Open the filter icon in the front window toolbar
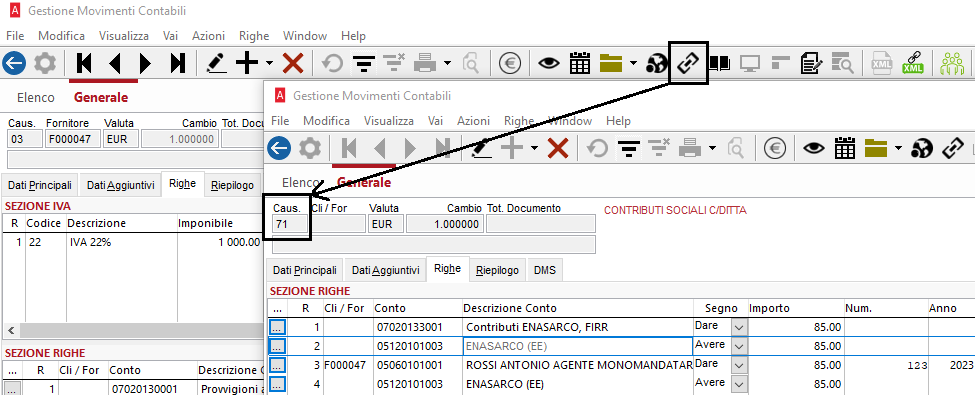Image resolution: width=975 pixels, height=395 pixels. coord(629,148)
